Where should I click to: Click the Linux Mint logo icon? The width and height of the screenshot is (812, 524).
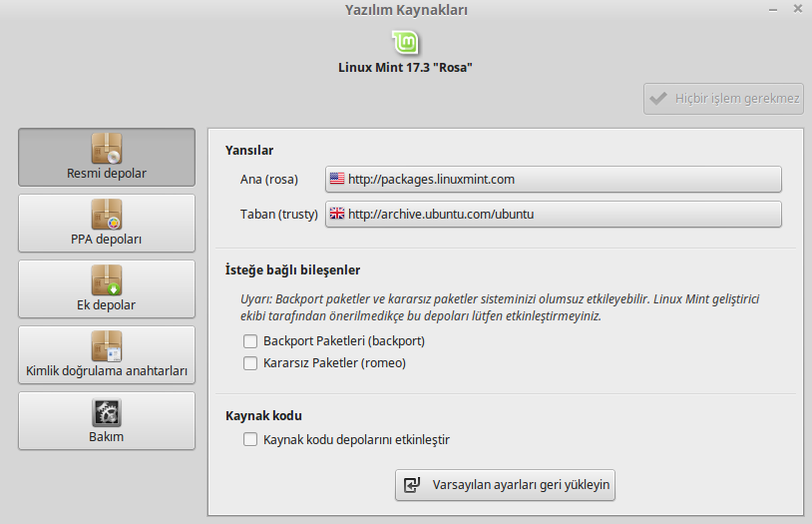pyautogui.click(x=405, y=43)
